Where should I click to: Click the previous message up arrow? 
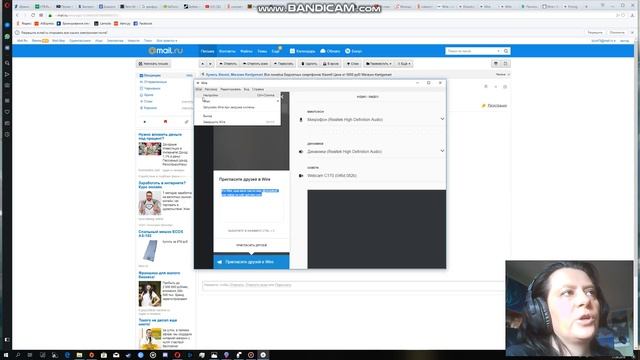(202, 64)
